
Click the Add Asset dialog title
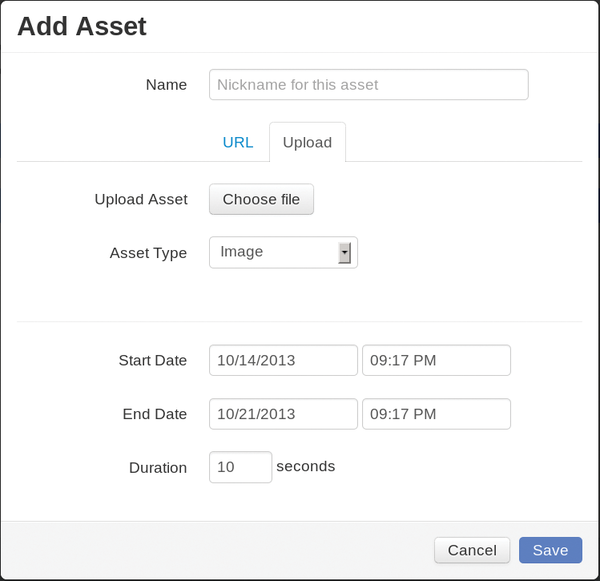(x=82, y=26)
